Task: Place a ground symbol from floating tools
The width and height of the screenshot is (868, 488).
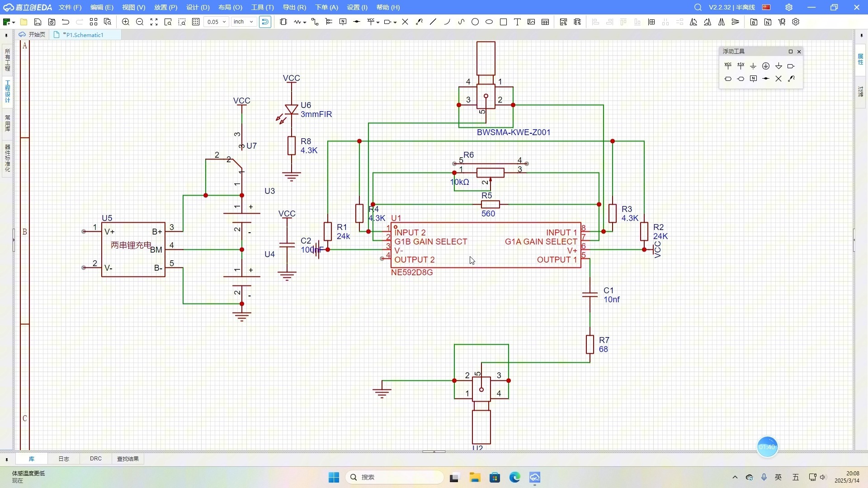Action: 753,66
